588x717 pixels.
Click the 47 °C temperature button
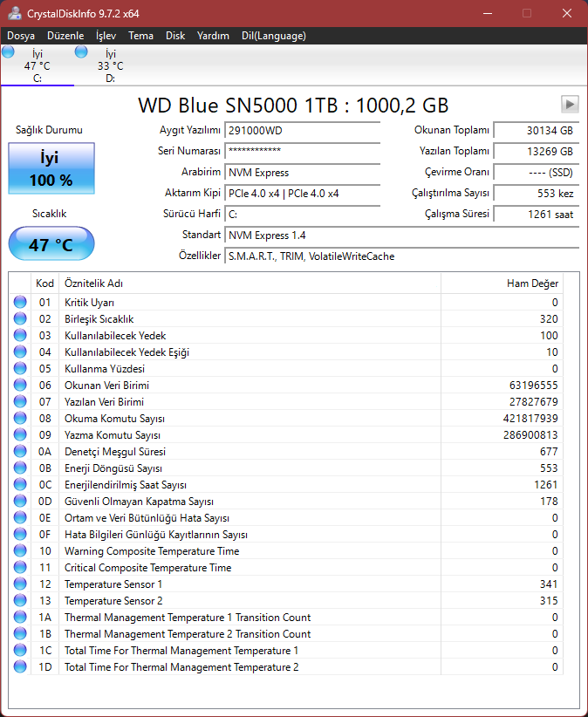point(51,243)
